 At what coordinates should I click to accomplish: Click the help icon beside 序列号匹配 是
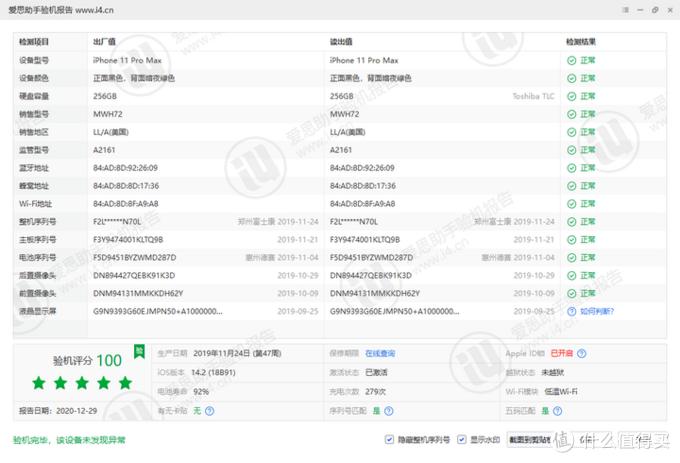coord(389,411)
